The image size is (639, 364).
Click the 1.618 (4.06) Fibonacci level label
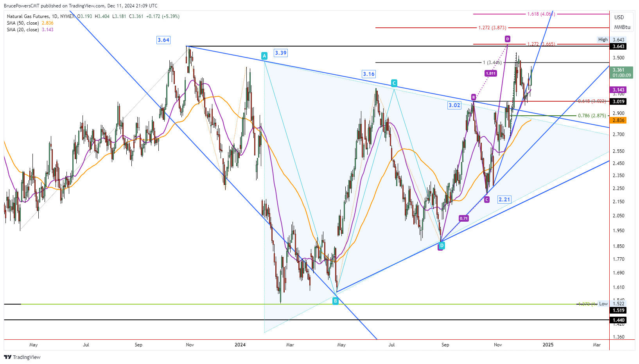(x=541, y=14)
